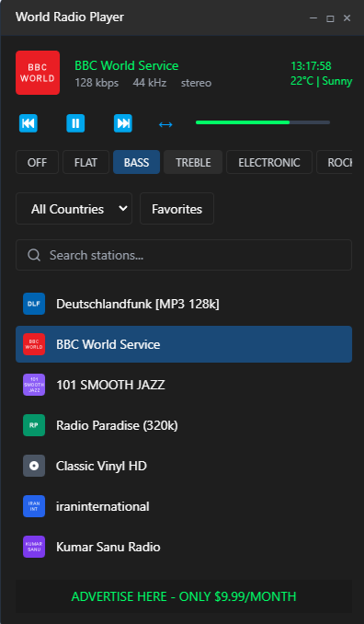Select BBC World Service in list

pyautogui.click(x=184, y=344)
